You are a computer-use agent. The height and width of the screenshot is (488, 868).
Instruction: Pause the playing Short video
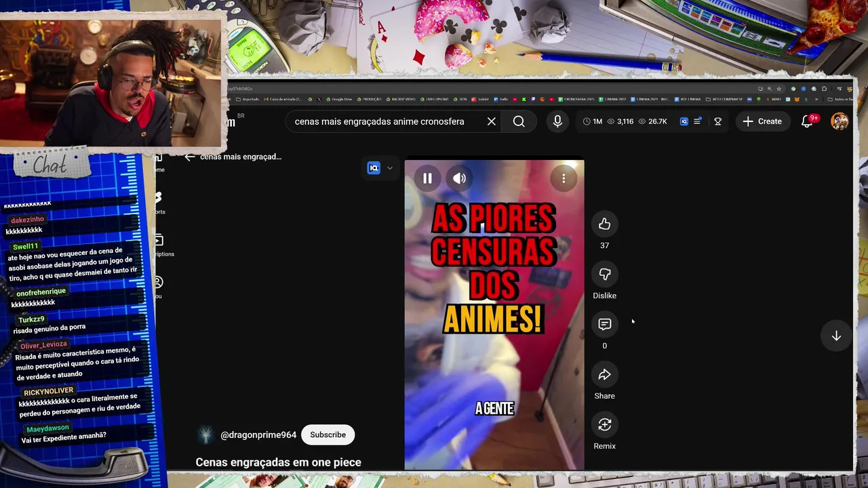427,178
